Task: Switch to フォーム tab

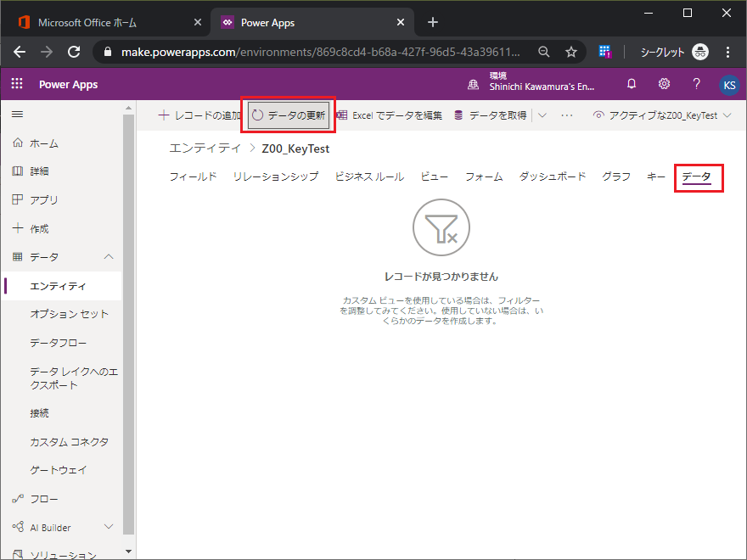Action: 484,176
